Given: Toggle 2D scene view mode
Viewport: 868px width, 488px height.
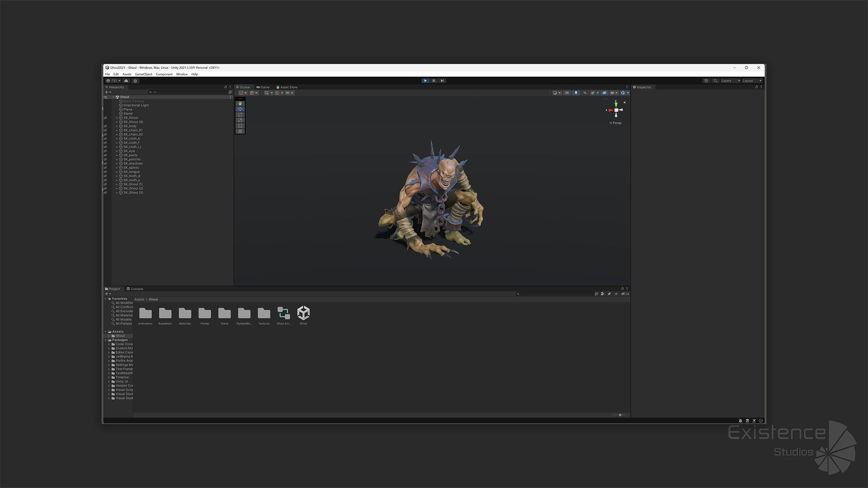Looking at the screenshot, I should coord(567,93).
